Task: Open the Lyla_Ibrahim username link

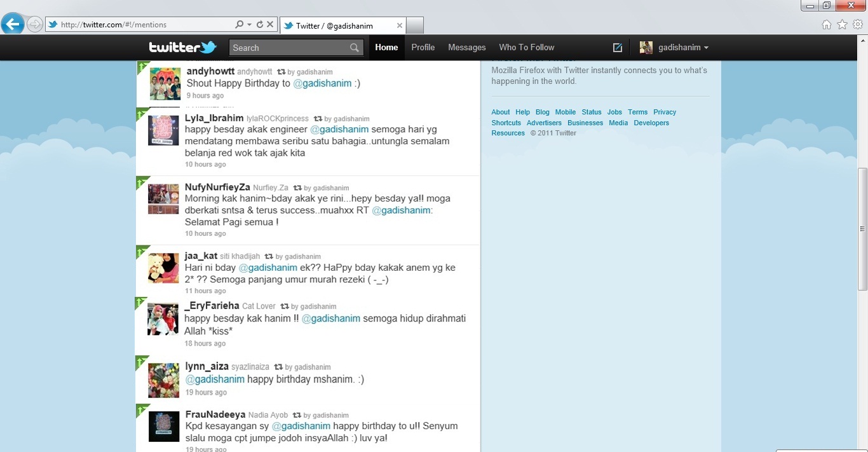Action: click(214, 118)
